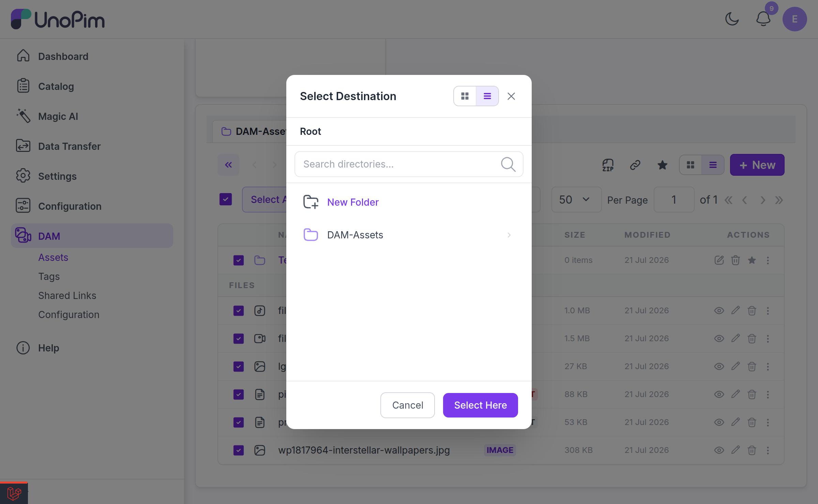Go to previous page arrow
818x504 pixels.
tap(745, 200)
